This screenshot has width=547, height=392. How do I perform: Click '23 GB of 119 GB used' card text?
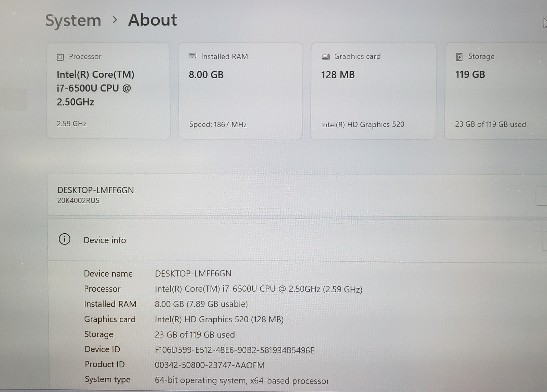click(x=490, y=124)
